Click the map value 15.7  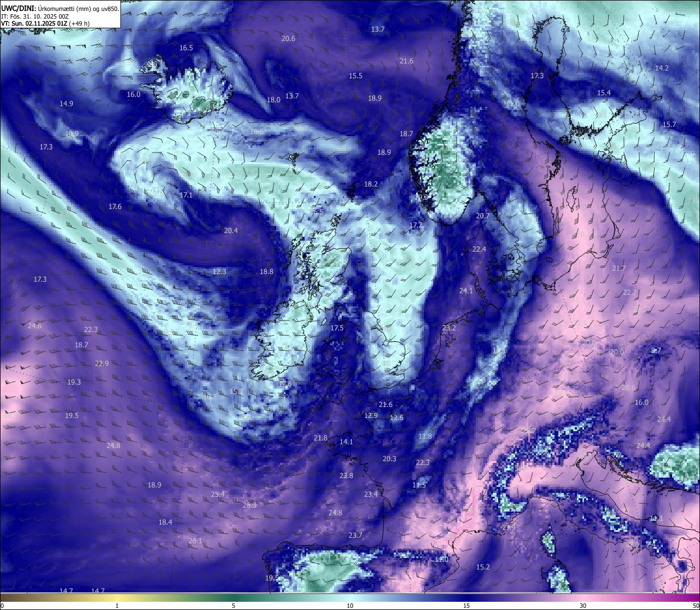click(x=669, y=124)
